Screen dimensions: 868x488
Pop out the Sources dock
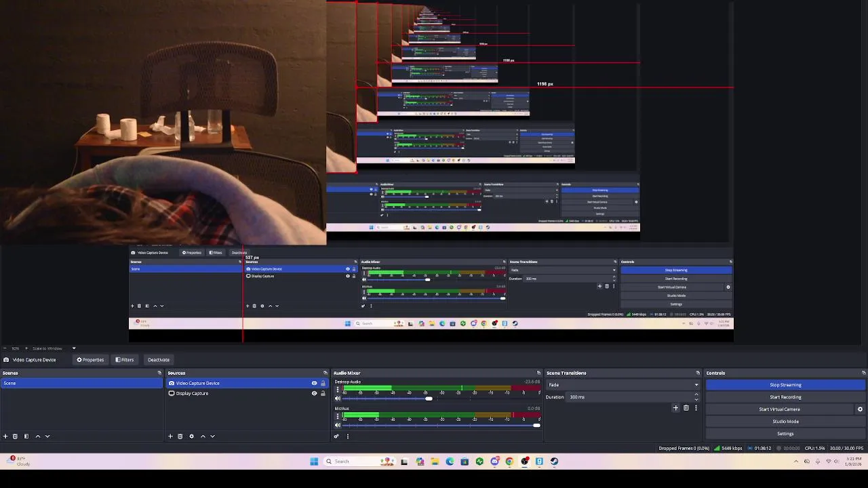point(325,373)
